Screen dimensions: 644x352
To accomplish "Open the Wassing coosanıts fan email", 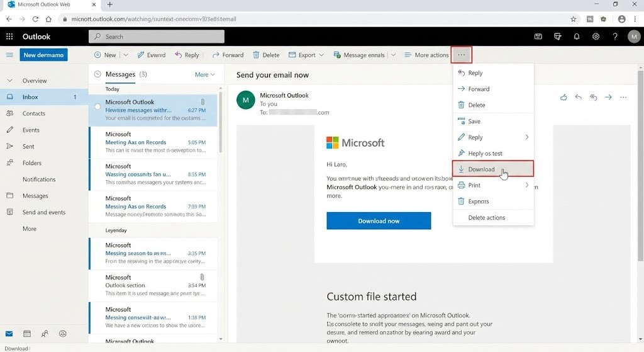I will pos(153,174).
